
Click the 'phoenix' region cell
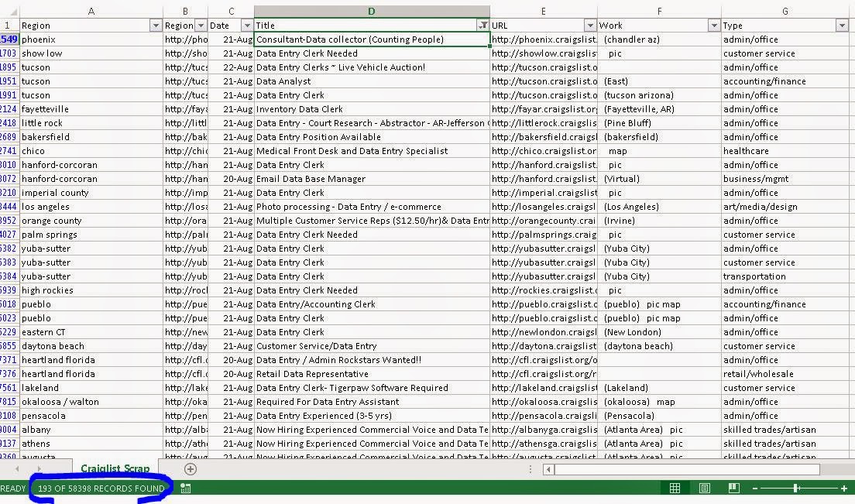point(91,39)
